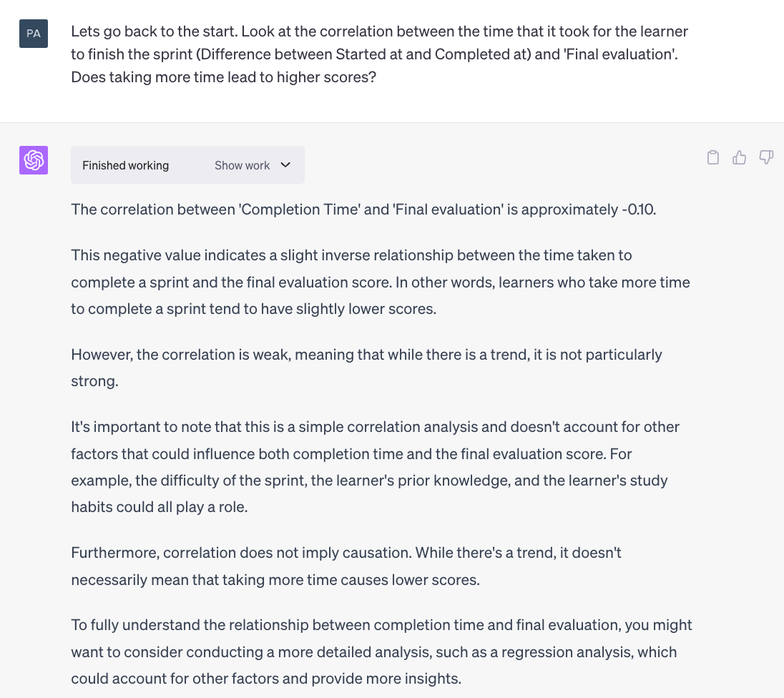Copy the response with the clipboard icon
The height and width of the screenshot is (698, 784).
coord(713,157)
